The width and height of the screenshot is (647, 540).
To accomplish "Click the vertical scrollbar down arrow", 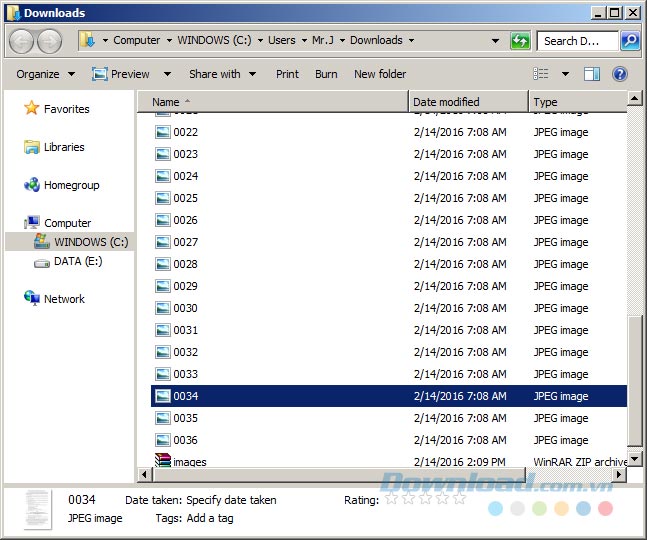I will tap(635, 459).
